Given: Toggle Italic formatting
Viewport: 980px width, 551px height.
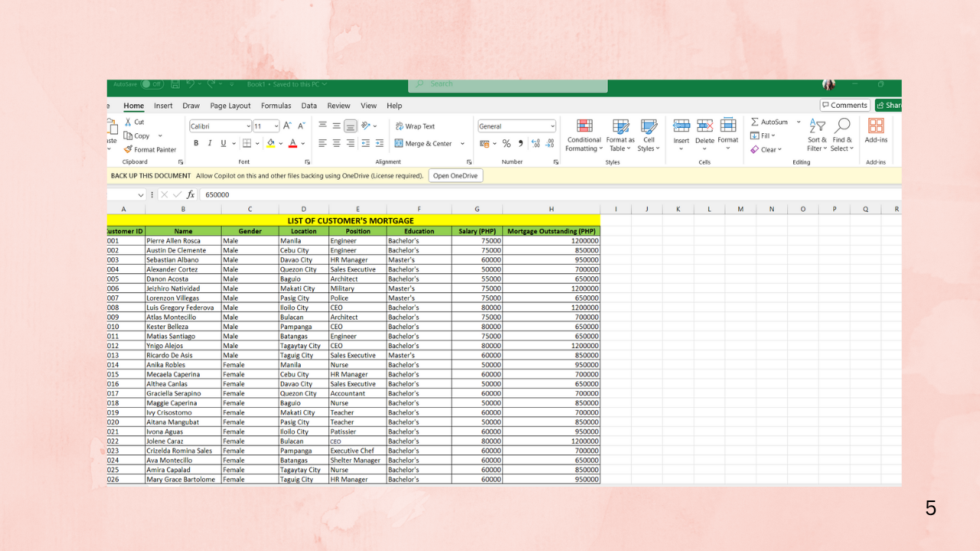Looking at the screenshot, I should [x=210, y=143].
